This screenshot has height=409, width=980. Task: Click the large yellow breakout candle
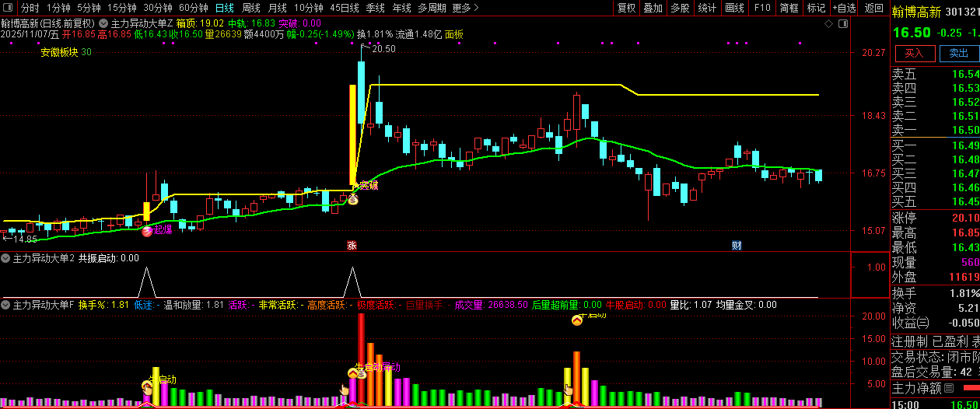pyautogui.click(x=352, y=135)
